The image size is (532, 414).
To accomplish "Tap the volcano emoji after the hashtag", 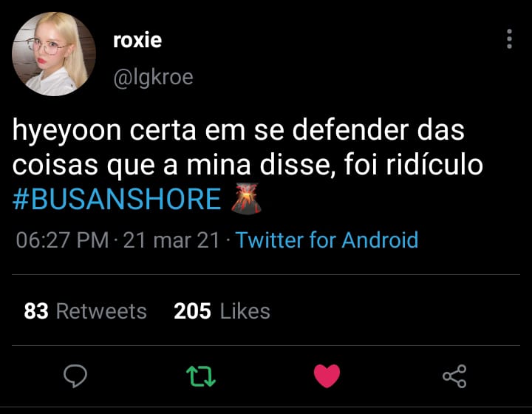I will tap(246, 199).
